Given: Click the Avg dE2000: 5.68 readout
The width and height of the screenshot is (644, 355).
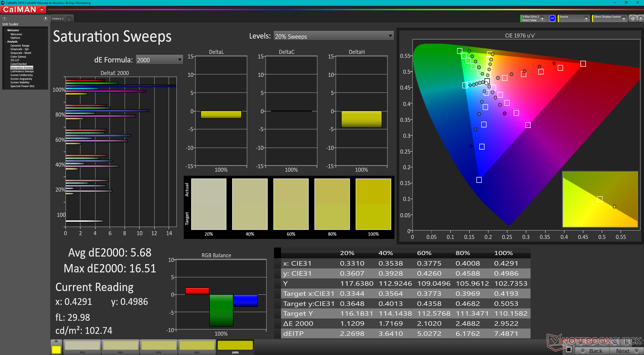Looking at the screenshot, I should [x=110, y=252].
